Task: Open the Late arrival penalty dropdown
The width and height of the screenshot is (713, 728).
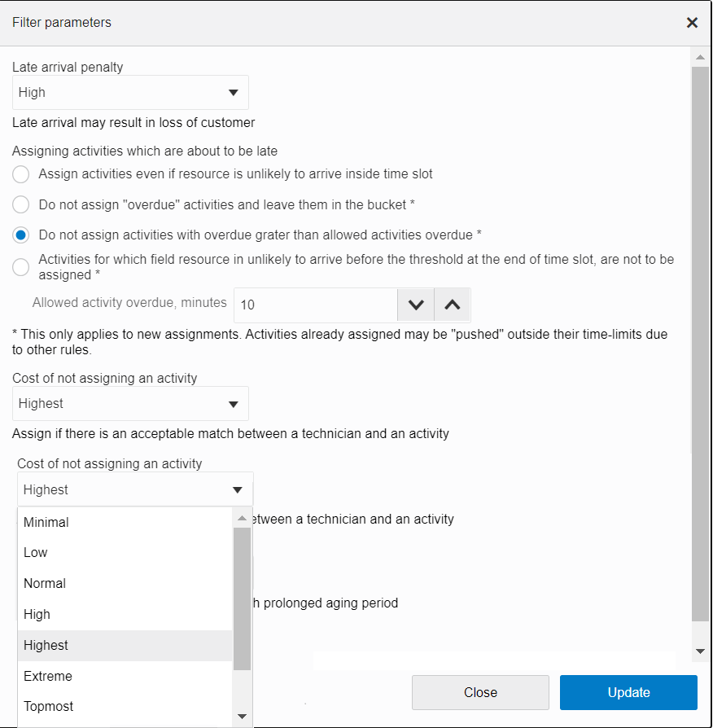Action: click(130, 93)
